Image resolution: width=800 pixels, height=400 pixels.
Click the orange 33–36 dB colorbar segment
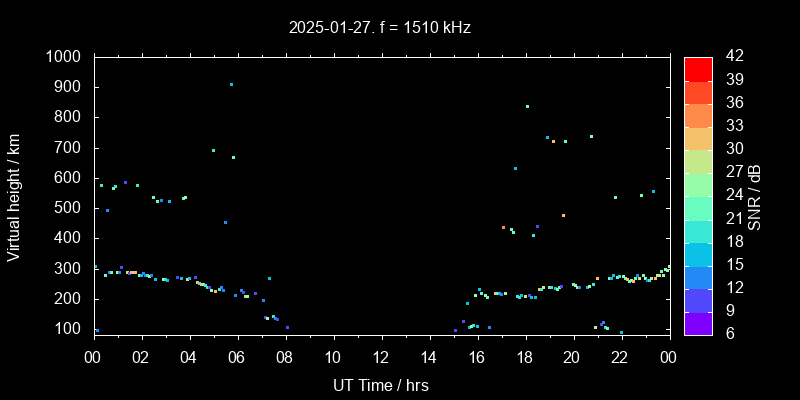pyautogui.click(x=698, y=114)
